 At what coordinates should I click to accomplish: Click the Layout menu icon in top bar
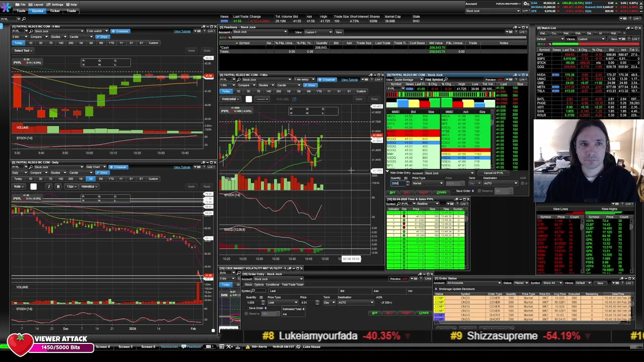(31, 5)
